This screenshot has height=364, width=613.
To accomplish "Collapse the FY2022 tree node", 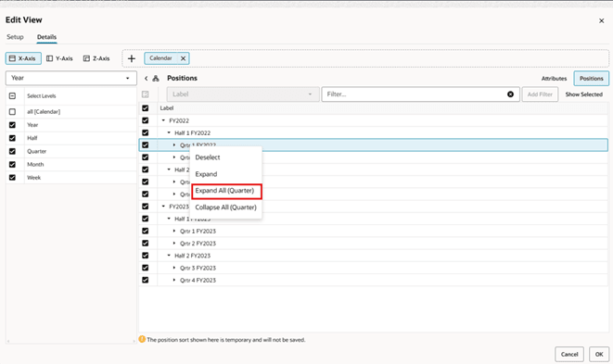I will (163, 120).
